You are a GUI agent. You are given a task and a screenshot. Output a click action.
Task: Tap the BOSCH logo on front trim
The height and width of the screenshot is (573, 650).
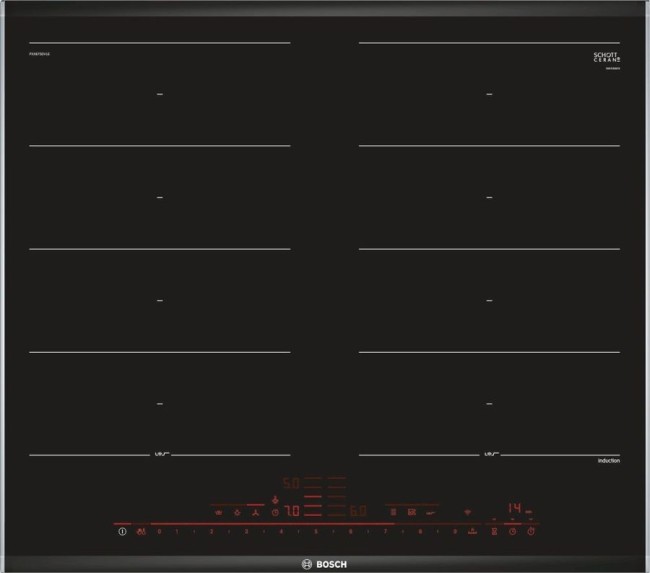325,561
